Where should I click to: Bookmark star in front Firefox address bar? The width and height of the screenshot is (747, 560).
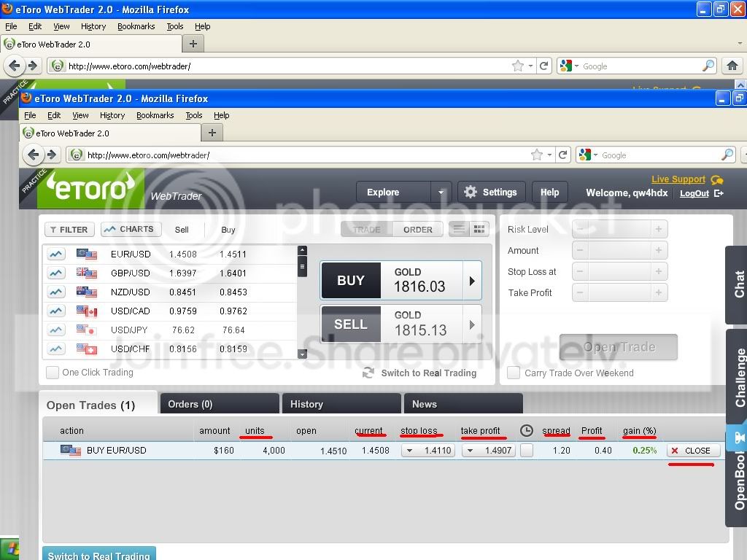(537, 155)
